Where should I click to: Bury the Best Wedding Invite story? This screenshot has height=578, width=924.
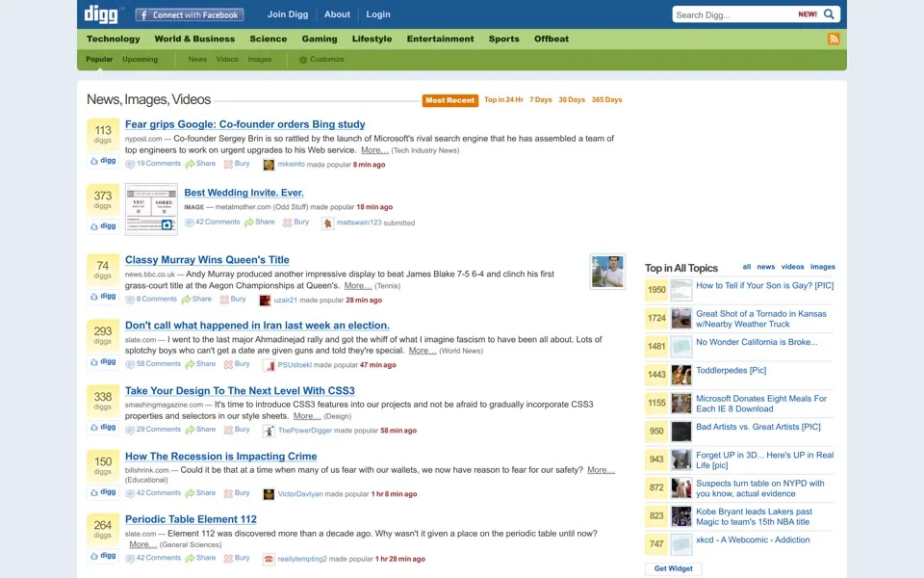click(x=295, y=223)
